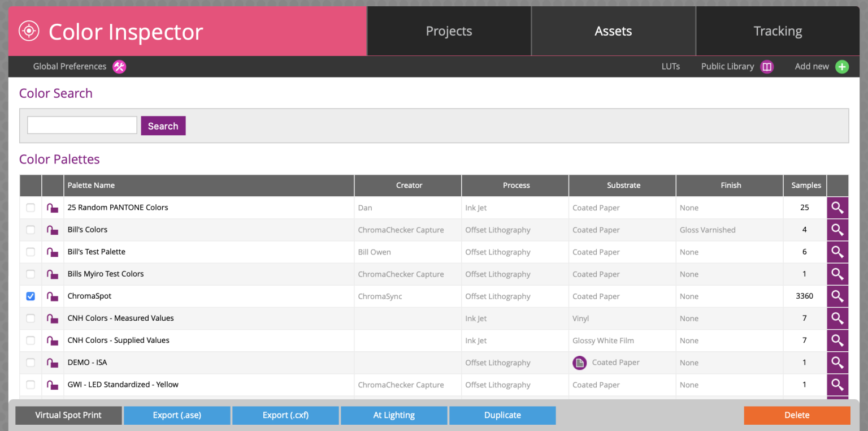Viewport: 868px width, 431px height.
Task: Inspect 25 Random PANTONE Colors magnifier icon
Action: pos(837,208)
